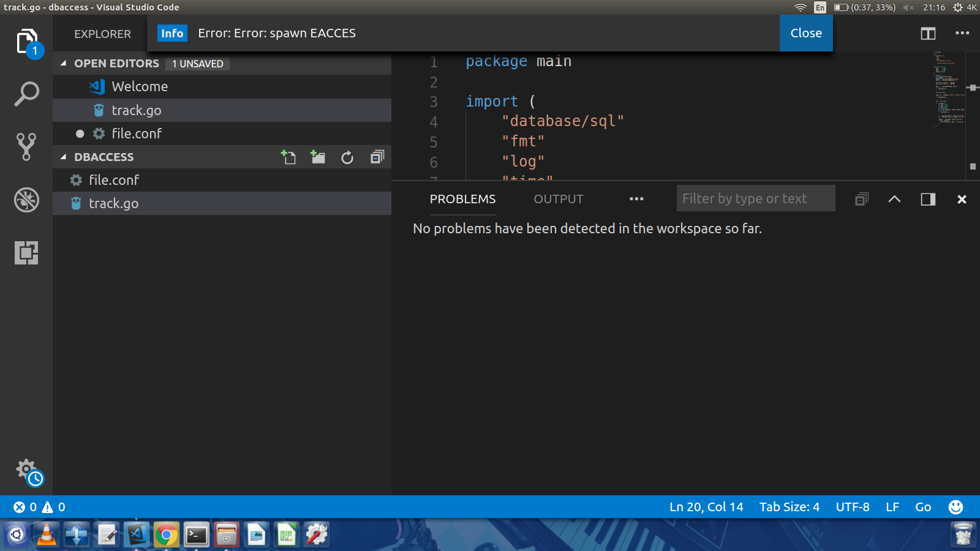Change indentation via 'Tab Size: 4'
Screen dimensions: 980x551
point(790,507)
